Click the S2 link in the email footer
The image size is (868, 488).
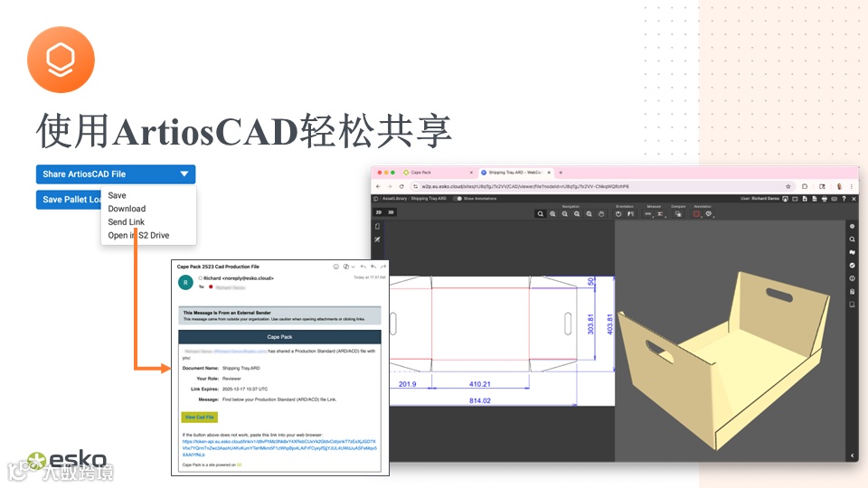(x=239, y=465)
